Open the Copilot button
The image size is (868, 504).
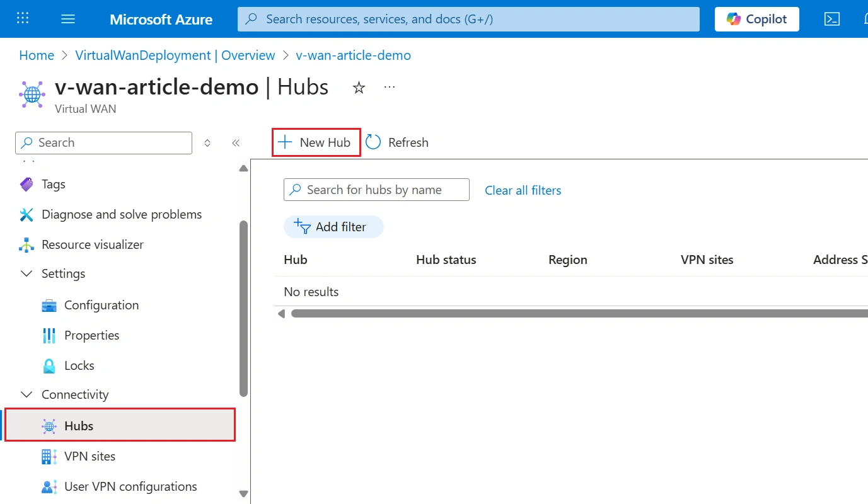tap(756, 19)
